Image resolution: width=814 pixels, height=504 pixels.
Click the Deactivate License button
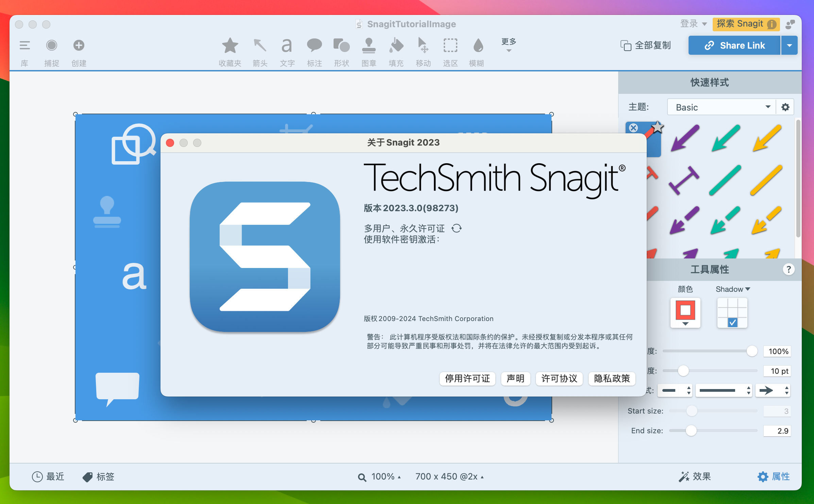467,379
